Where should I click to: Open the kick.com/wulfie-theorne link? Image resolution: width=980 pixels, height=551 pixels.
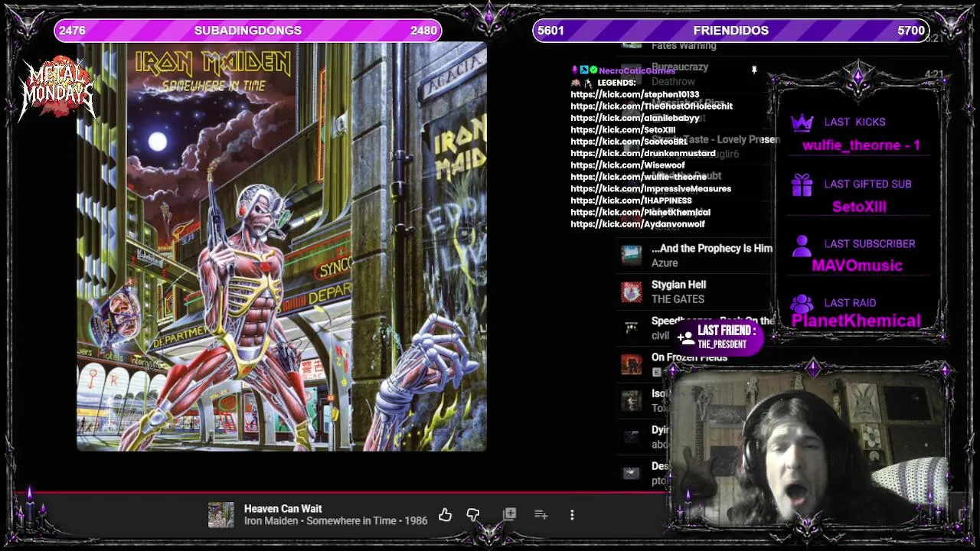pos(639,177)
